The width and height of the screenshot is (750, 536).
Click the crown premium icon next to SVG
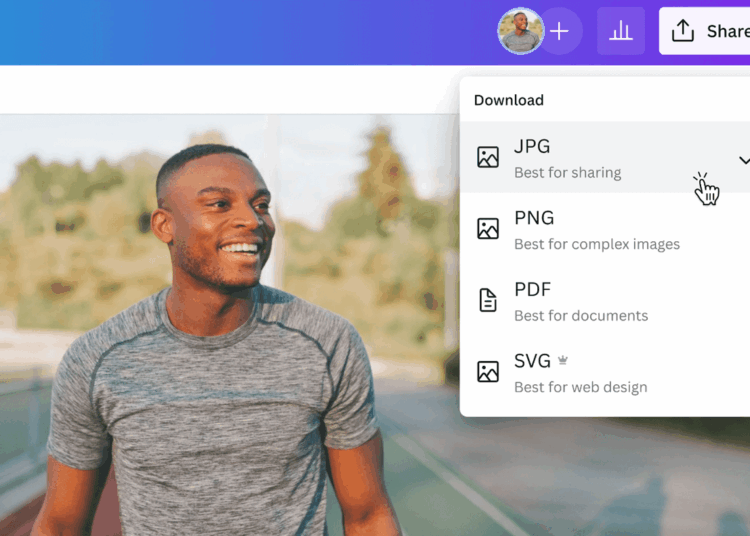click(563, 361)
